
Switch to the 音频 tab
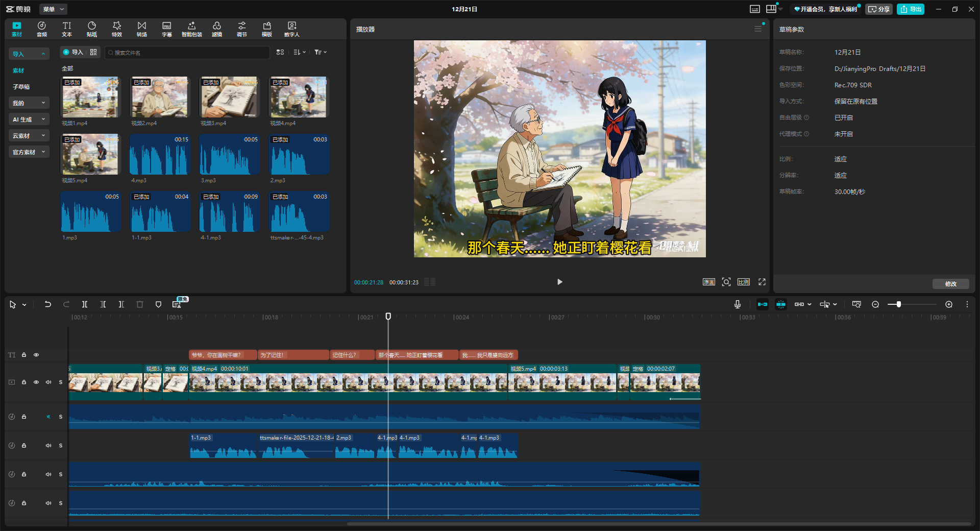click(42, 29)
